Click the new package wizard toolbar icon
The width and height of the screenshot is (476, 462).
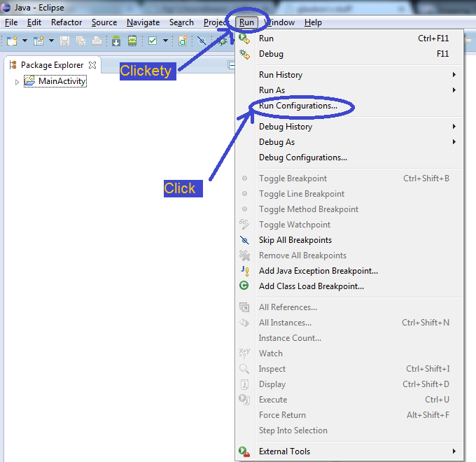click(x=38, y=41)
